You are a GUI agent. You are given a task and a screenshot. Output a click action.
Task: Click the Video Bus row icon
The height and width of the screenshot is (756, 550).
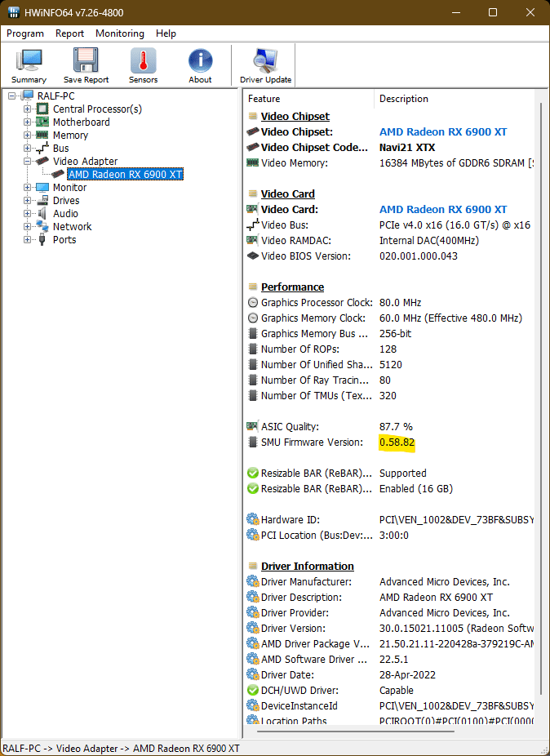click(x=253, y=225)
